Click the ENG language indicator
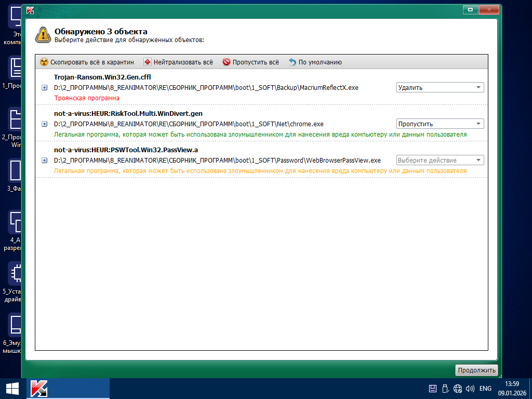 485,389
